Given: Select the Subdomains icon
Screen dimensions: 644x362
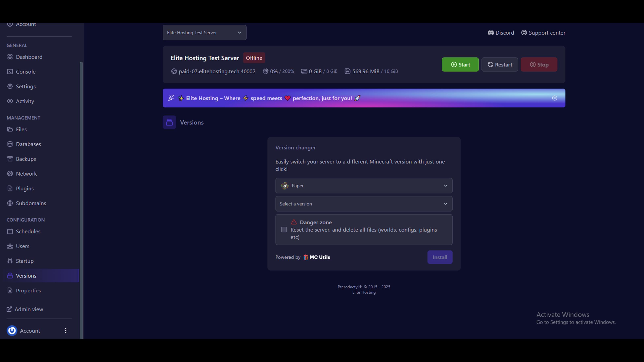Looking at the screenshot, I should pyautogui.click(x=10, y=203).
